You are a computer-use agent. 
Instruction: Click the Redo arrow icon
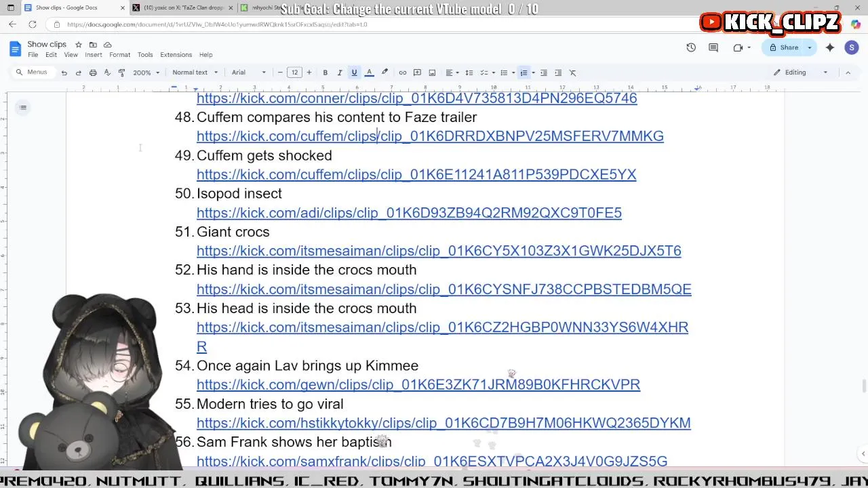tap(79, 73)
